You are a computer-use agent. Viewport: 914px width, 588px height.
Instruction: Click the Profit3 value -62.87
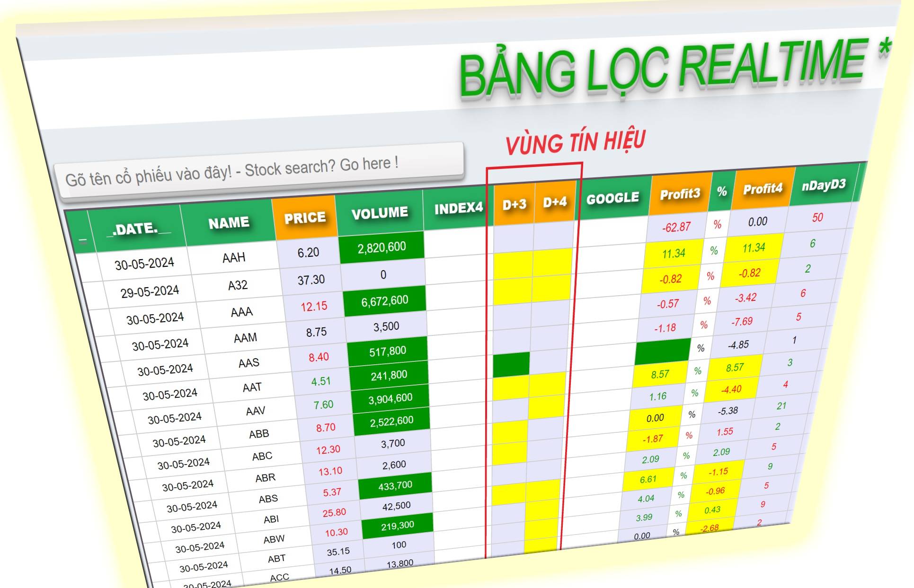[x=676, y=227]
